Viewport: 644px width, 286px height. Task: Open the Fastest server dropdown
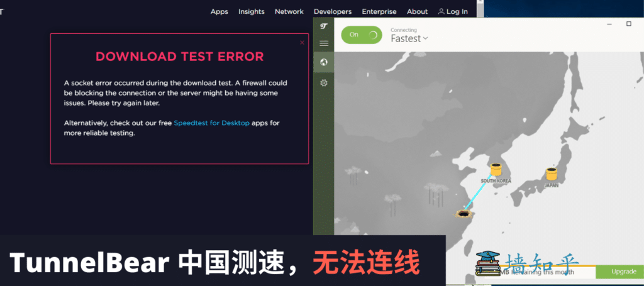click(x=409, y=38)
